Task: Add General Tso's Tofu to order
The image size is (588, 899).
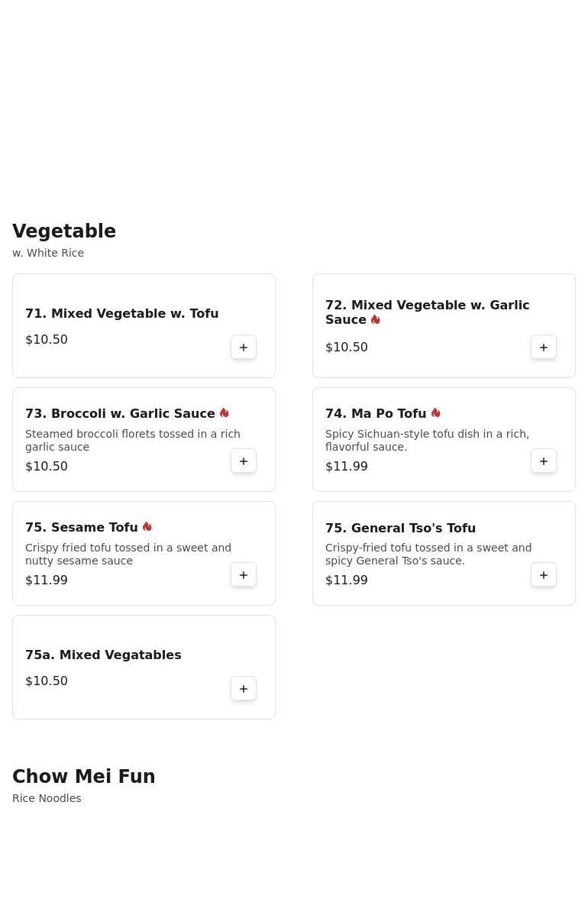Action: click(x=544, y=575)
